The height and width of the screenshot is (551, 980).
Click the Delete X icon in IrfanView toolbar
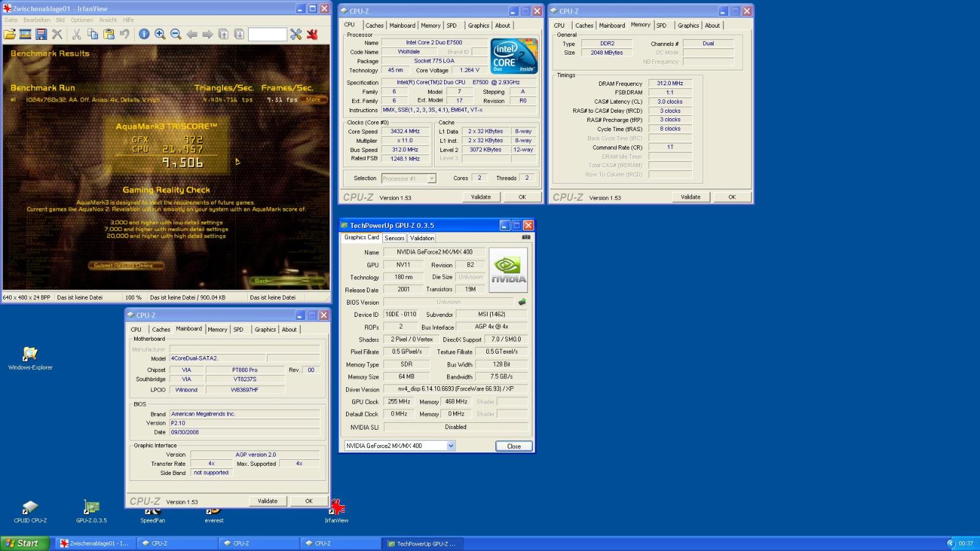[x=57, y=34]
